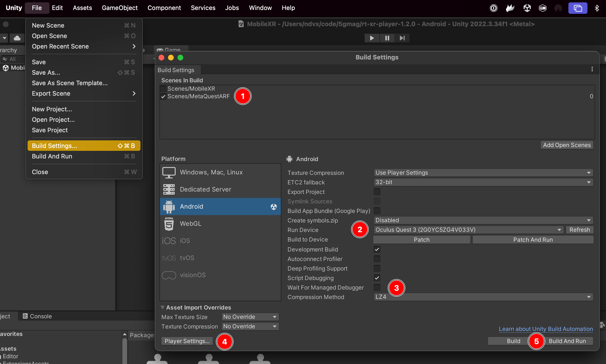
Task: Click the cloud icon in top-left toolbar
Action: (x=17, y=38)
